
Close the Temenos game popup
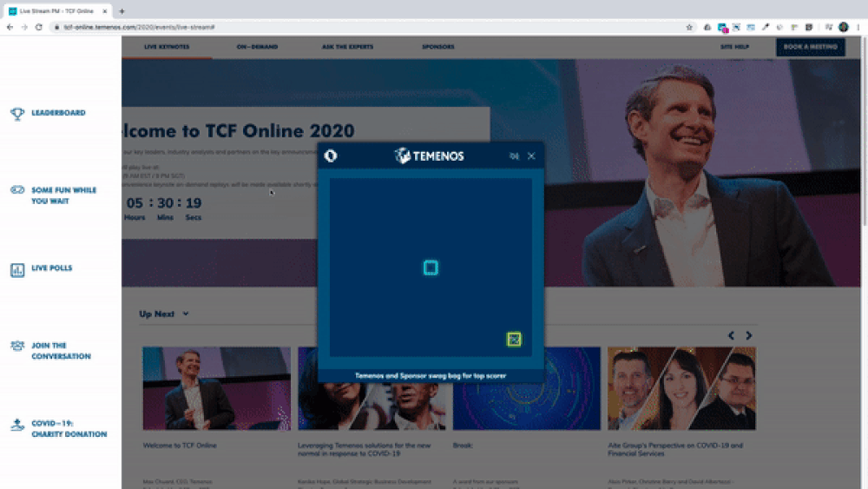[x=531, y=156]
